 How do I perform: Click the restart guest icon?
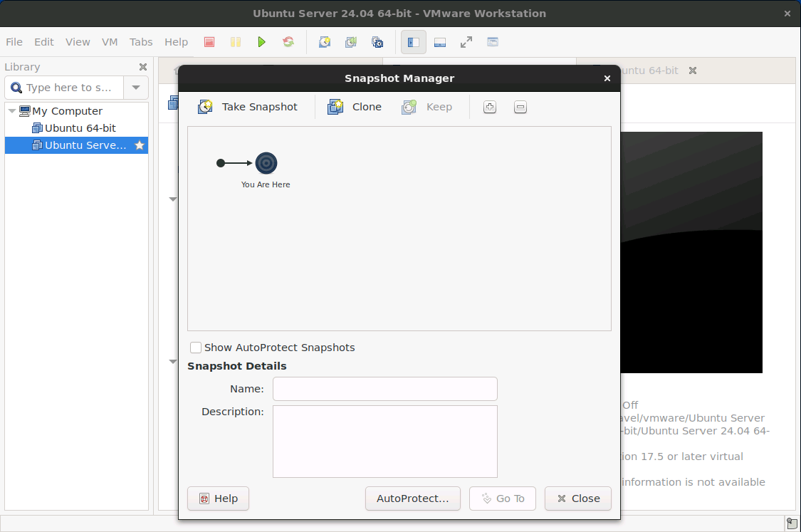pyautogui.click(x=288, y=42)
